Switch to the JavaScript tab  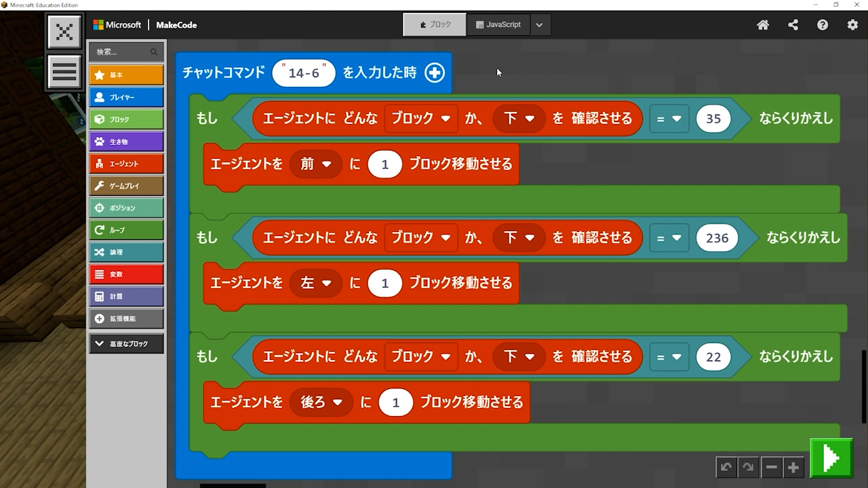tap(498, 24)
